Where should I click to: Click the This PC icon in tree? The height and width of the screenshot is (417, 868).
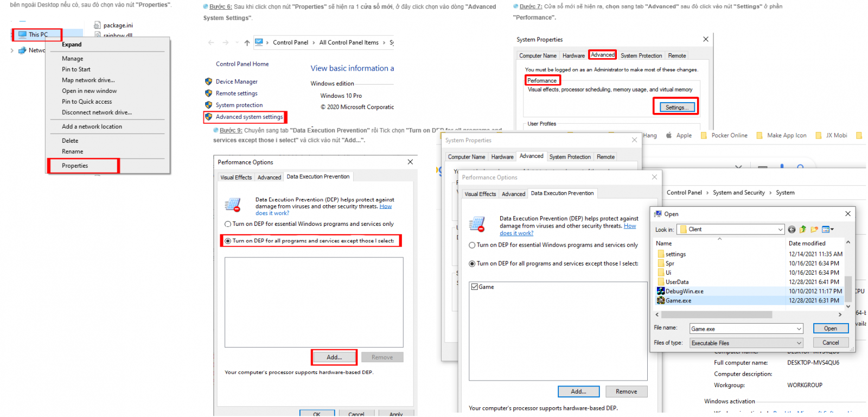coord(22,34)
